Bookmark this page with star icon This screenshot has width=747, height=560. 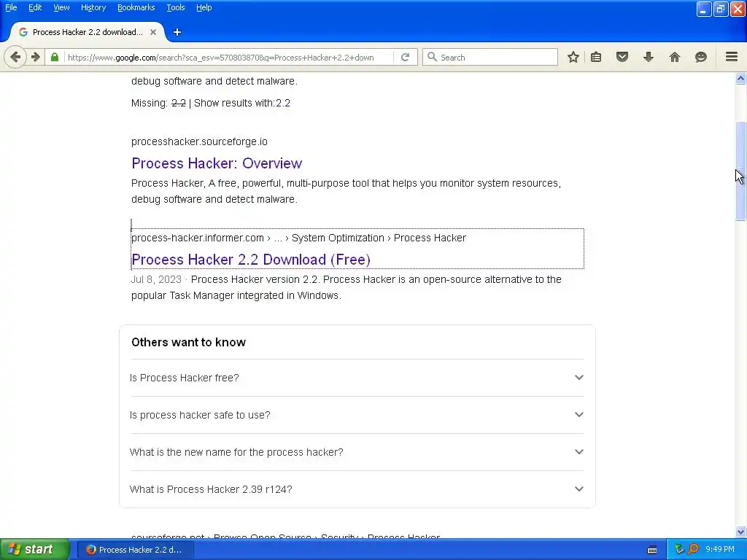pos(573,57)
